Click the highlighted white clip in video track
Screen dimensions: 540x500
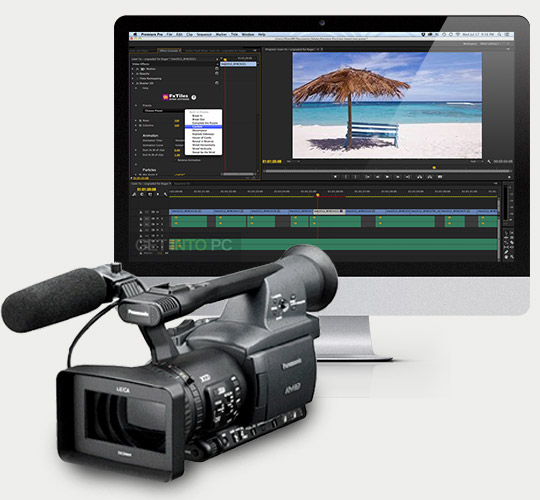[x=329, y=211]
